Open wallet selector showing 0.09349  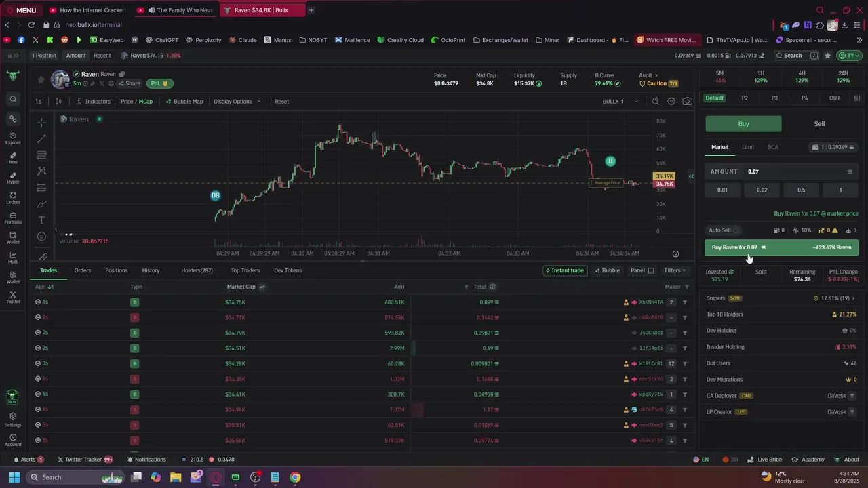click(x=834, y=147)
